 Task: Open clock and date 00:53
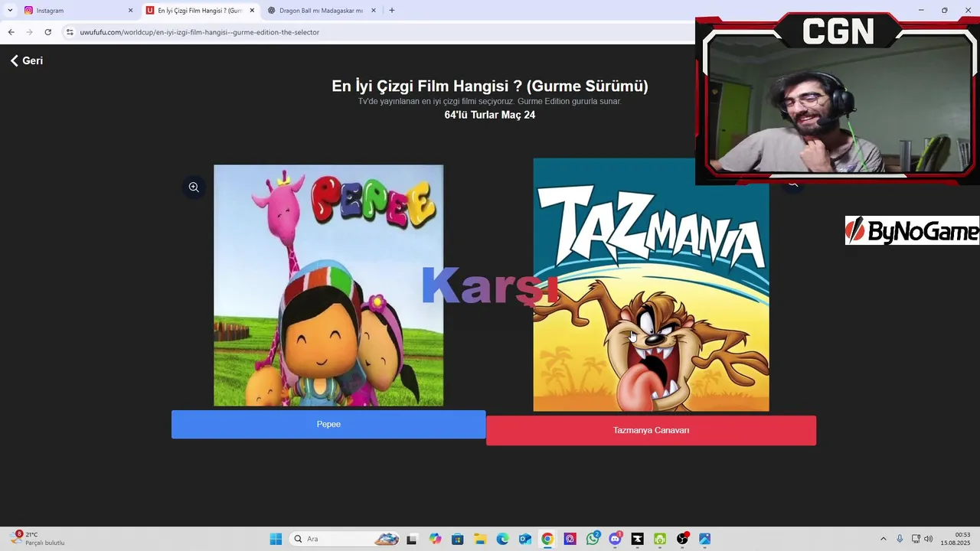(x=956, y=539)
